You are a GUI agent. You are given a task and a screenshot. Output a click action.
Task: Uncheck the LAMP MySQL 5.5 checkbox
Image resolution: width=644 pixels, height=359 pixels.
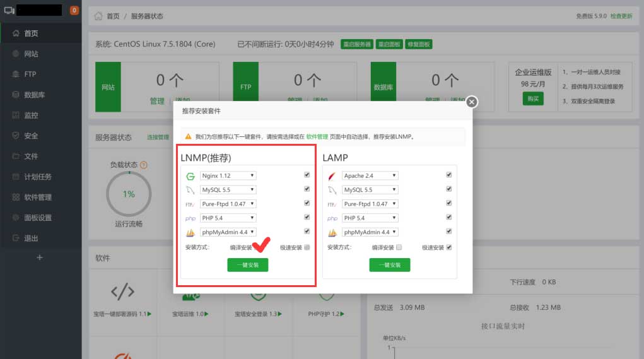pyautogui.click(x=449, y=189)
